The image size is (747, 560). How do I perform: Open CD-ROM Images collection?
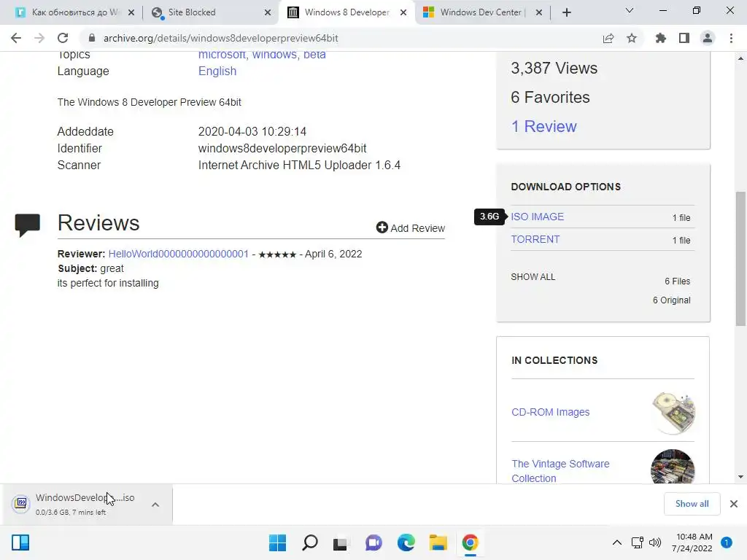coord(550,412)
